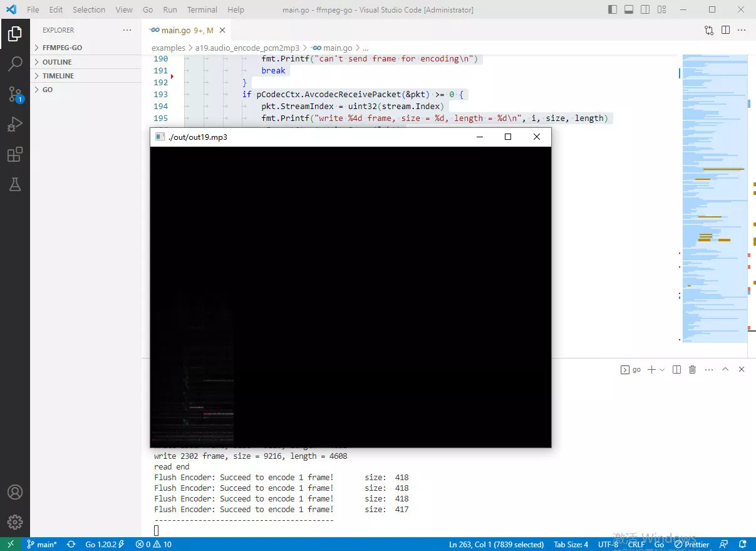The image size is (756, 551).
Task: Click 'main.go' breadcrumb segment
Action: [332, 48]
